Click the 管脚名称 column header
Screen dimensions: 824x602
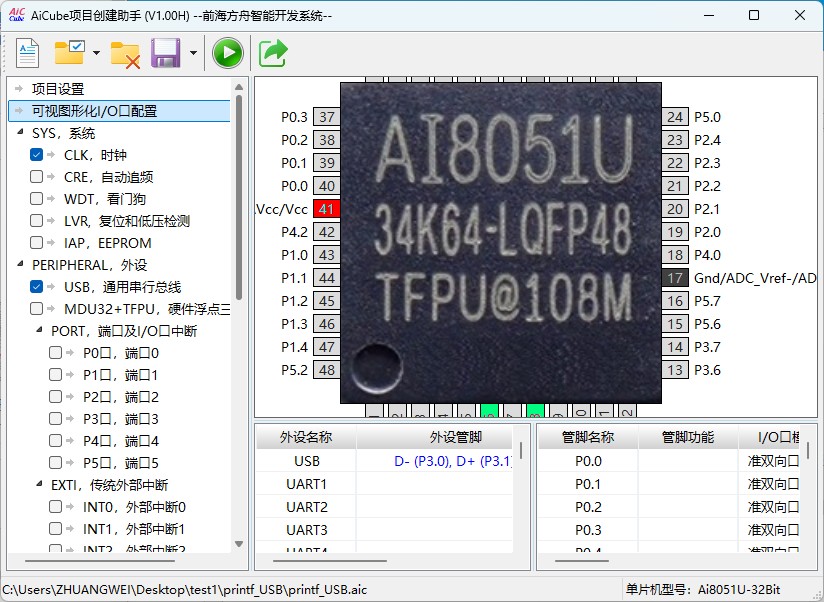point(588,437)
